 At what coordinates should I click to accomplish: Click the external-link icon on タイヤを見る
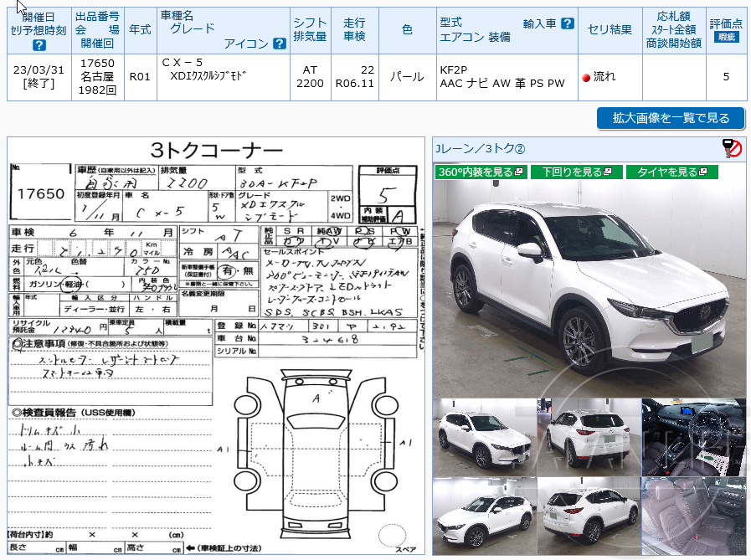click(x=703, y=170)
